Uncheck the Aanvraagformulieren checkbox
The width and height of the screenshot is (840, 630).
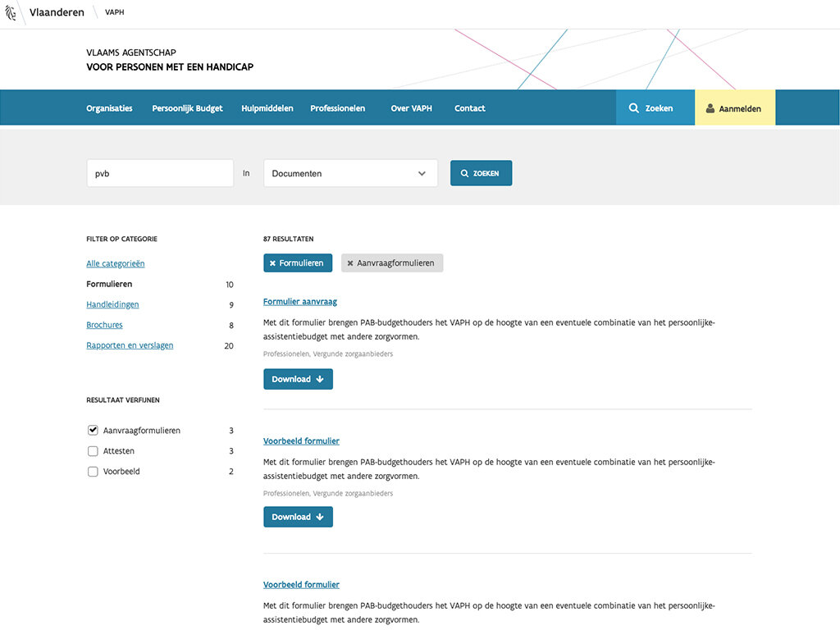(93, 431)
